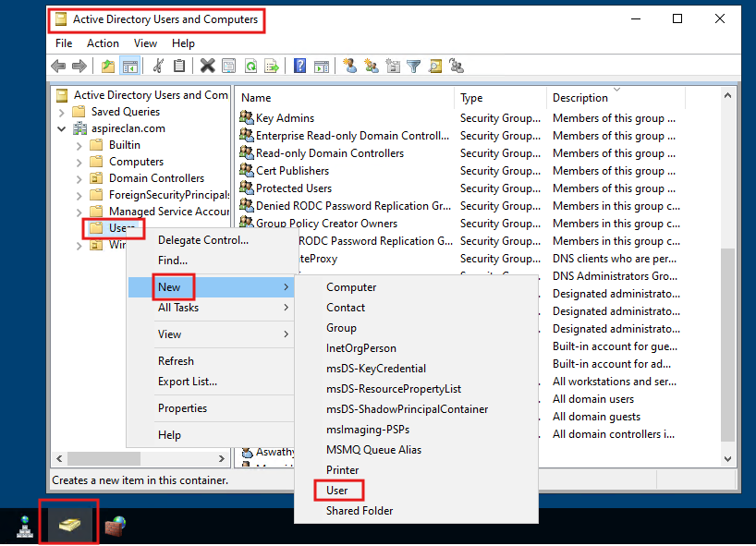Click Create new user toolbar icon
Screen dimensions: 756x546
point(350,66)
